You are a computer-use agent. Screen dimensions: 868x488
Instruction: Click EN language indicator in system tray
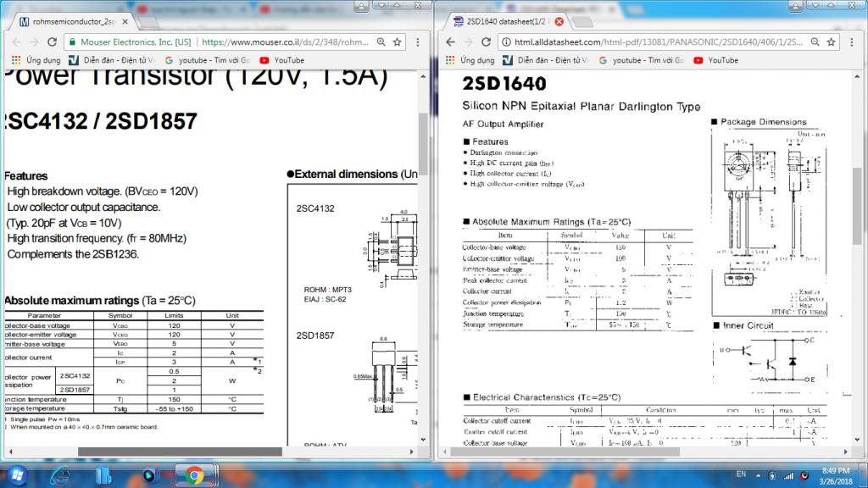click(x=741, y=474)
